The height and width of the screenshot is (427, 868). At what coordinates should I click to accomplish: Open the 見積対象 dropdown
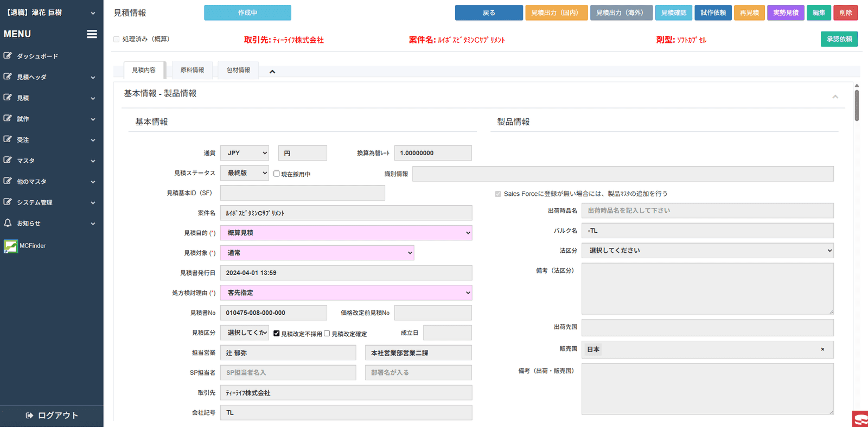click(x=317, y=253)
